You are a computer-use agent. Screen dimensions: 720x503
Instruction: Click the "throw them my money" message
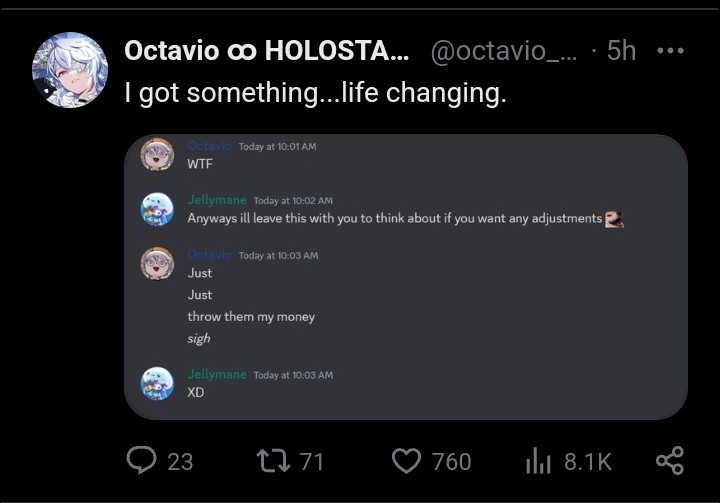click(x=251, y=317)
